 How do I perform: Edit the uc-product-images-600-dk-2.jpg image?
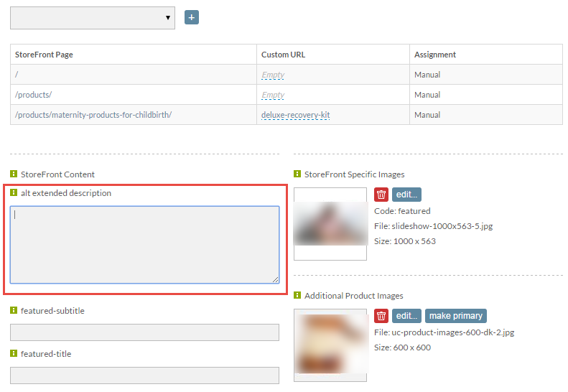click(406, 316)
